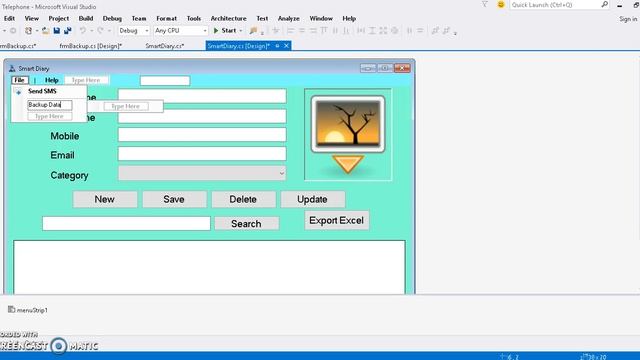Click the notifications flag filter icon
640x360 pixels.
tap(484, 4)
